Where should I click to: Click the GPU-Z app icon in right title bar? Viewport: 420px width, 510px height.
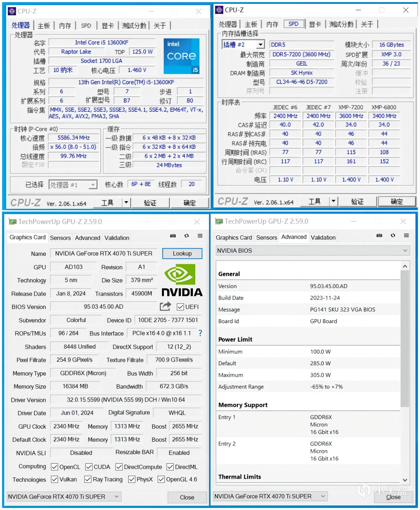pos(219,222)
